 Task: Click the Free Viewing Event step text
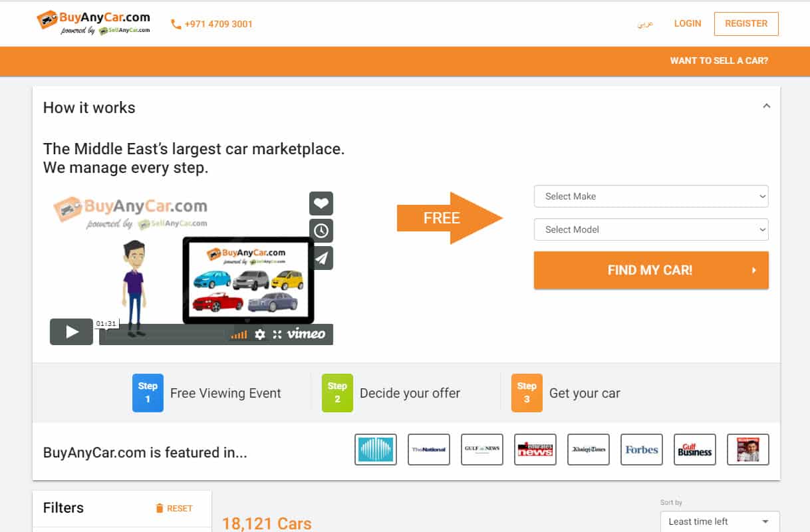point(225,393)
